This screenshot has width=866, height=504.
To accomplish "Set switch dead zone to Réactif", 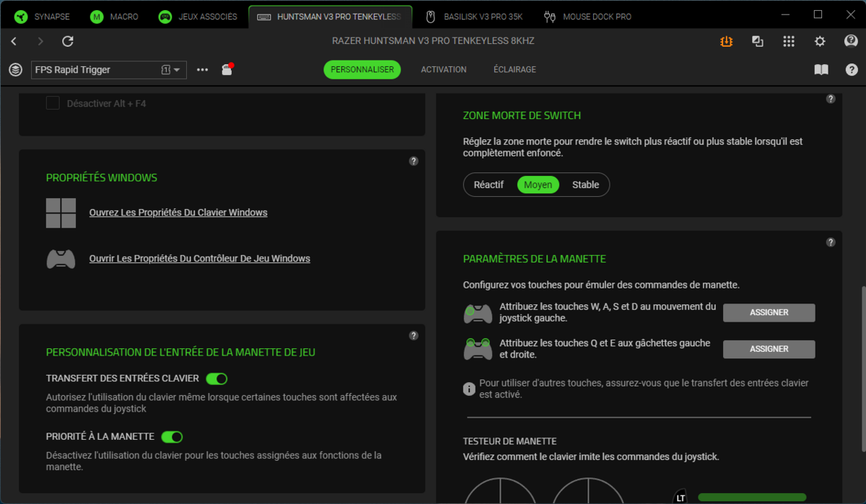I will pos(489,185).
